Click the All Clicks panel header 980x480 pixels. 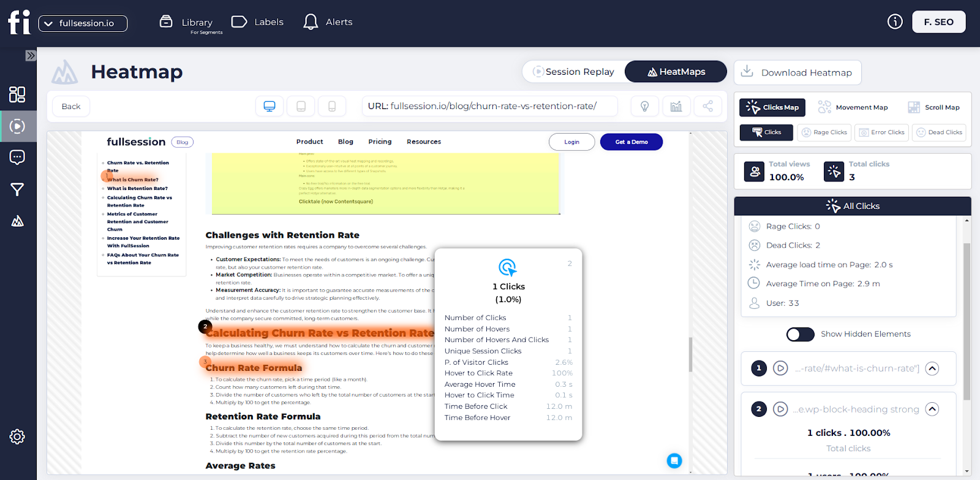853,206
